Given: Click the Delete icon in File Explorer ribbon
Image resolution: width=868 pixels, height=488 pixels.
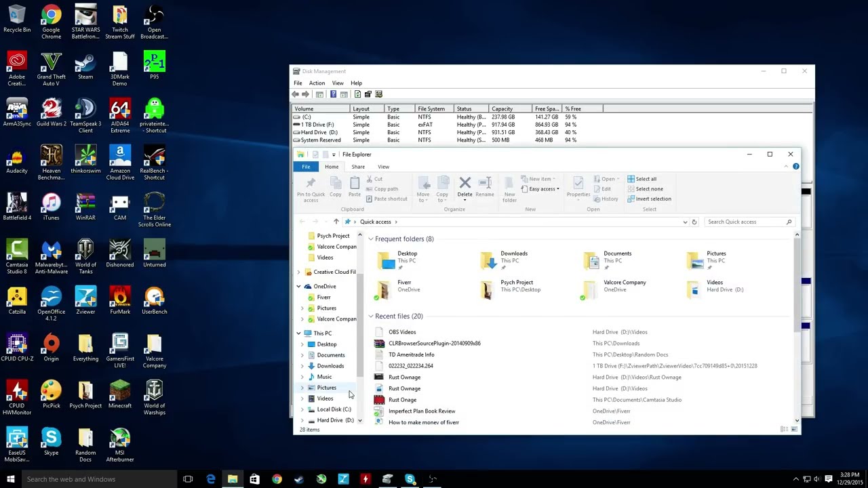Looking at the screenshot, I should tap(465, 183).
